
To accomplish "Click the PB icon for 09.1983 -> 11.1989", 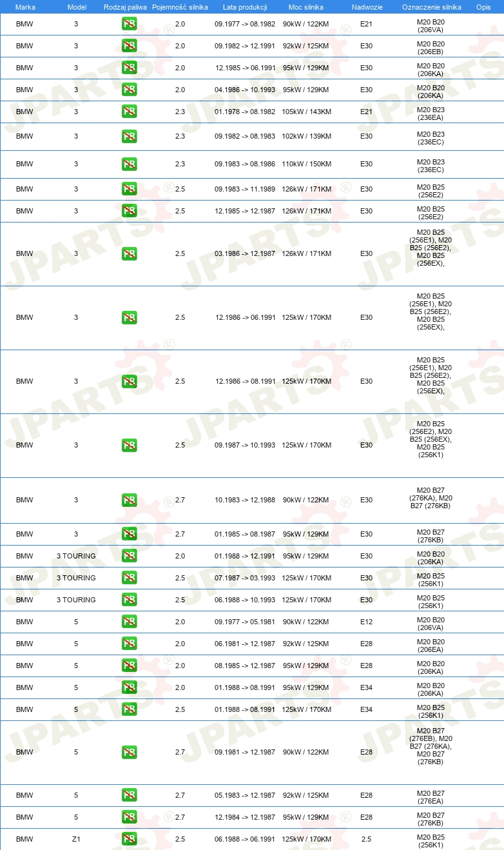I will tap(129, 189).
